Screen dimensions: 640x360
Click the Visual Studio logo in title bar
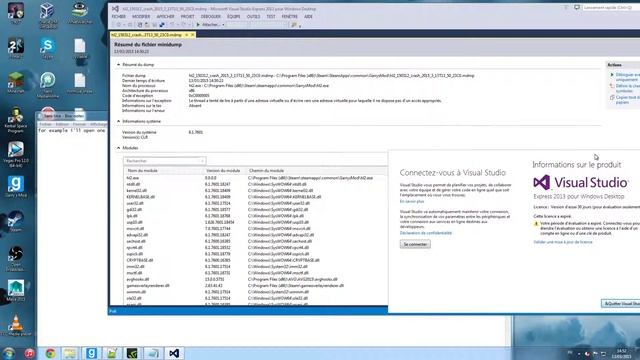point(116,9)
